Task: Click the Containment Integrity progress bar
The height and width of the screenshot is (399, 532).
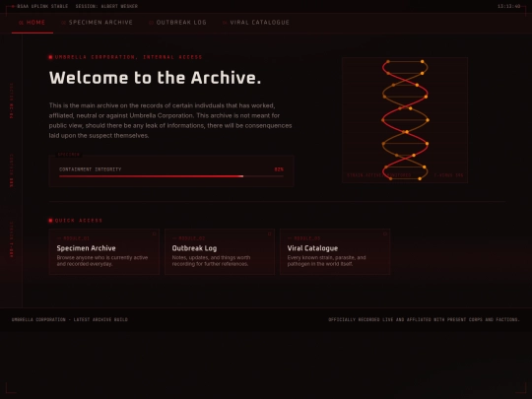Action: pos(171,176)
